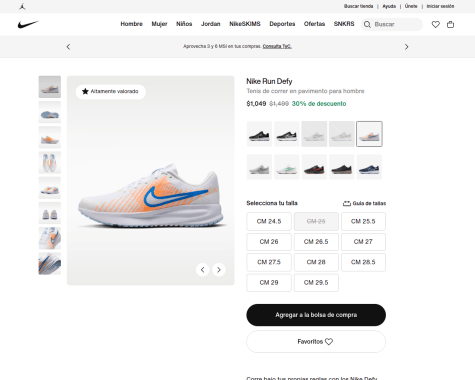Screen dimensions: 475x380
Task: View third thumbnail with orange medial side
Action: click(x=50, y=137)
